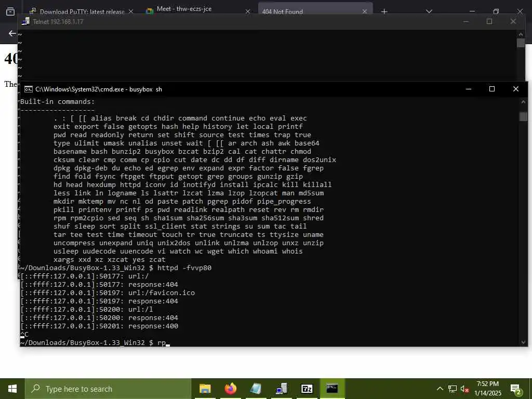The image size is (532, 399).
Task: Click the browser back arrow
Action: point(12,33)
